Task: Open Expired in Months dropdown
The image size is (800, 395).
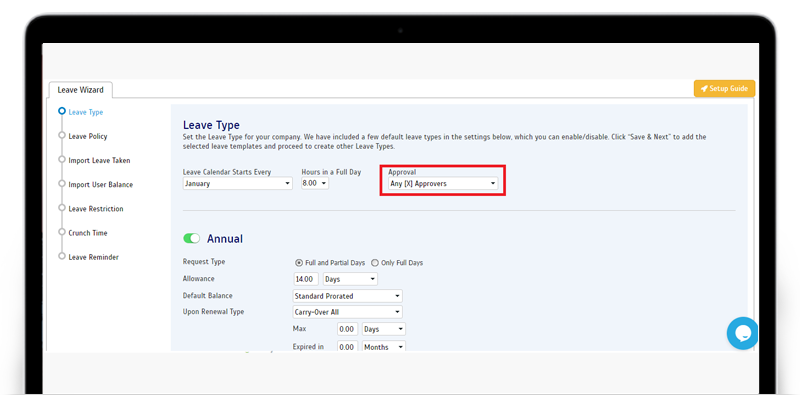Action: [x=384, y=347]
